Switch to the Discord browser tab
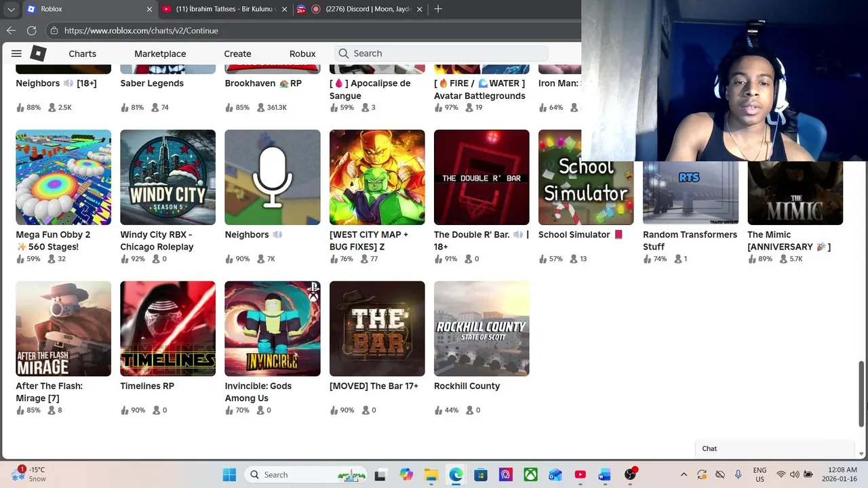Screen dimensions: 868x488 367,9
